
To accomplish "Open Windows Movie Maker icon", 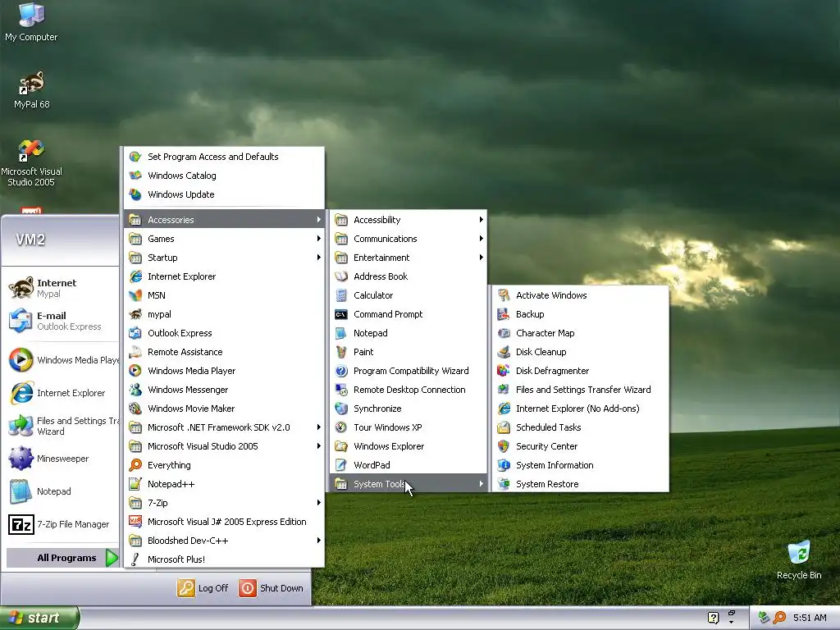I will (x=135, y=409).
